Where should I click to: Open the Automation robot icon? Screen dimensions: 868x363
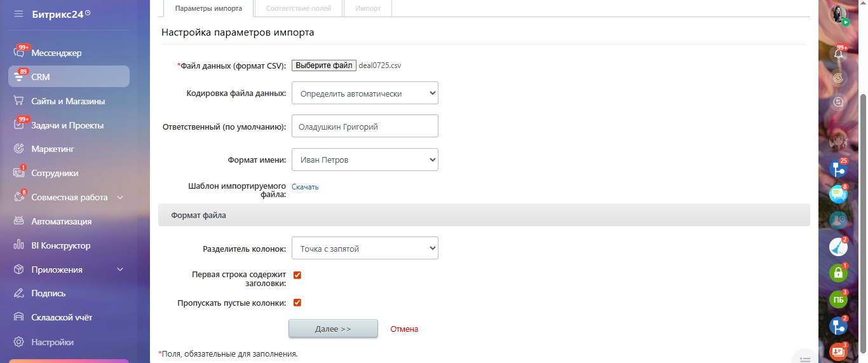pyautogui.click(x=19, y=221)
